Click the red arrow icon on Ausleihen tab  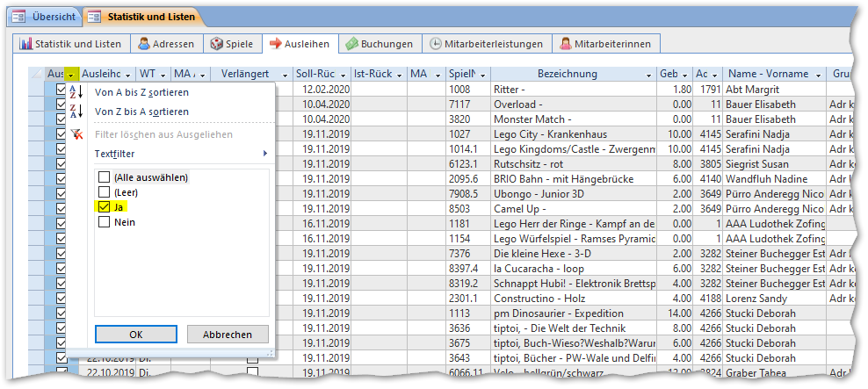[275, 44]
